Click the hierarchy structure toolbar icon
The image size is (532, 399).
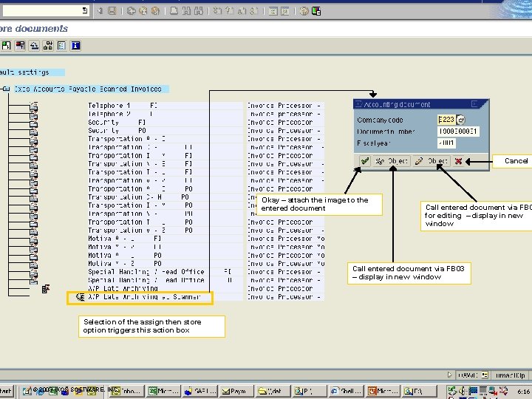tap(48, 46)
